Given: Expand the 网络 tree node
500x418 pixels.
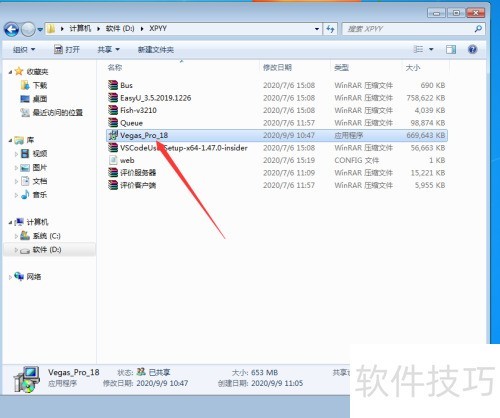Looking at the screenshot, I should pyautogui.click(x=10, y=277).
